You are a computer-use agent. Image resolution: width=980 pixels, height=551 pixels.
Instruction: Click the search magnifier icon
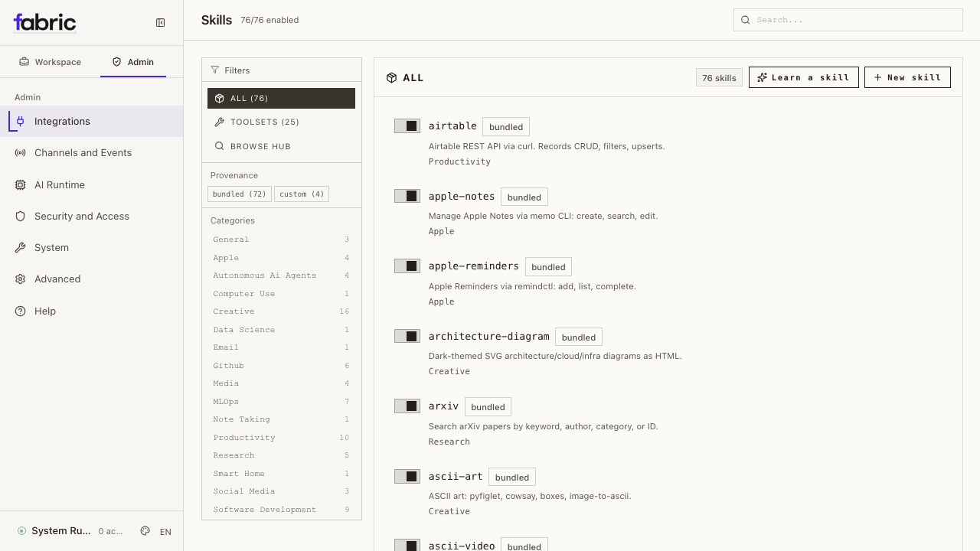[x=746, y=20]
